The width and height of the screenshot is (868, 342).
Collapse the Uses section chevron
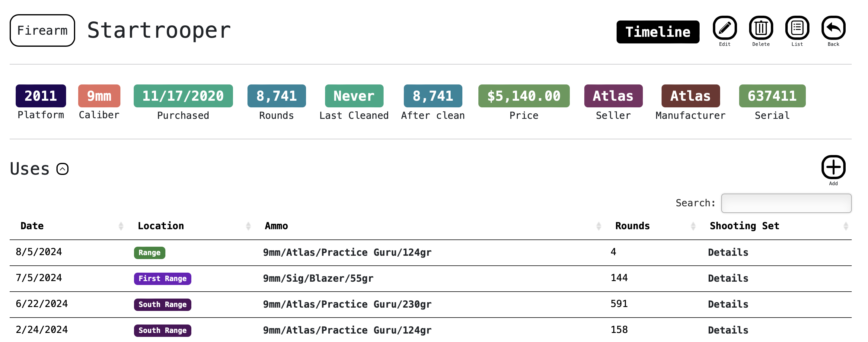[62, 169]
